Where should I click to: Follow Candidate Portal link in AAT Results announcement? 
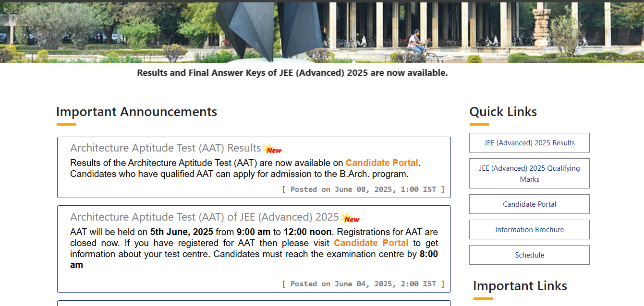382,163
